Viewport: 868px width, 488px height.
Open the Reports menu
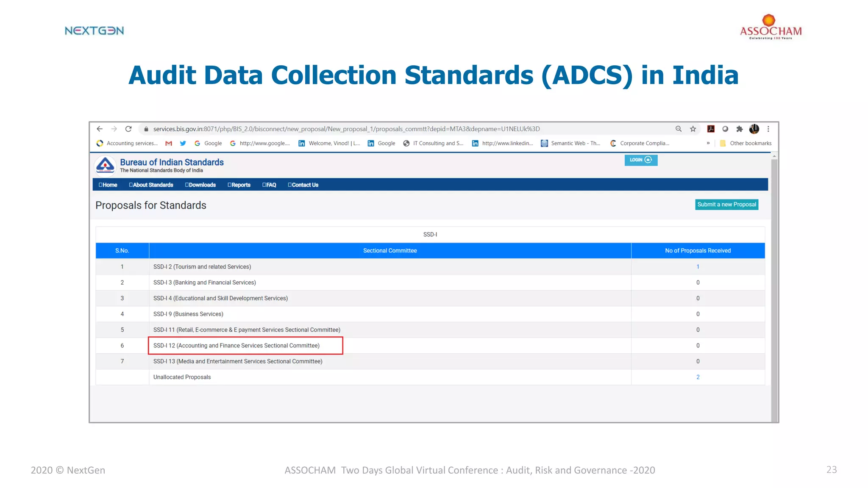tap(239, 185)
